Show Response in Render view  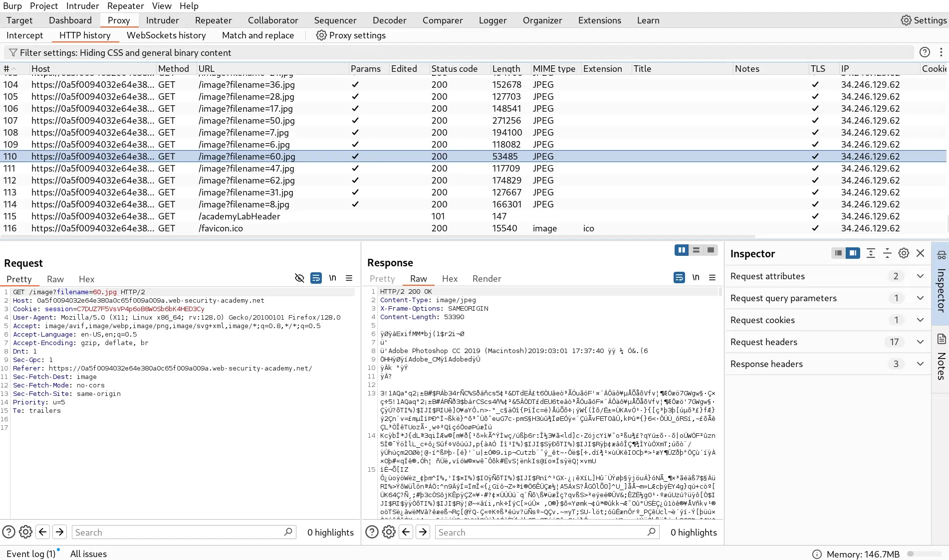(486, 279)
